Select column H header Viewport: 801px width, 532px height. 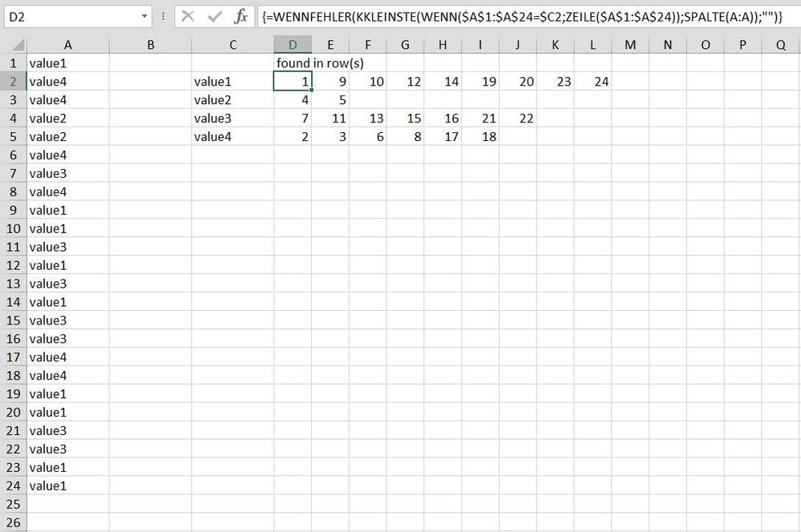click(x=443, y=45)
